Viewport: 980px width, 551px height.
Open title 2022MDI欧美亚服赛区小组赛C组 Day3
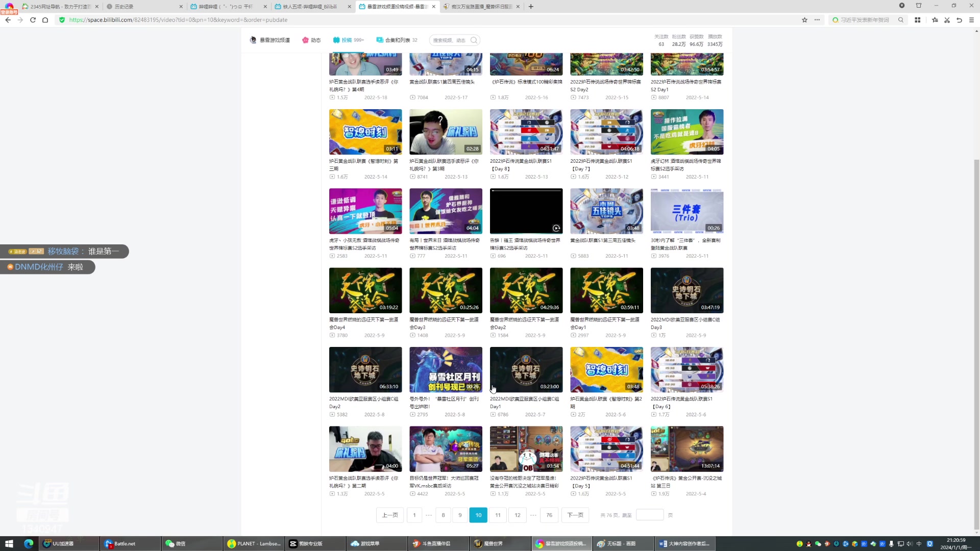(685, 323)
